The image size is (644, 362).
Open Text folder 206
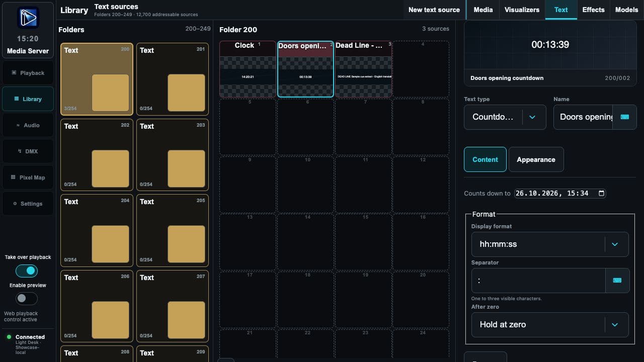tap(97, 306)
